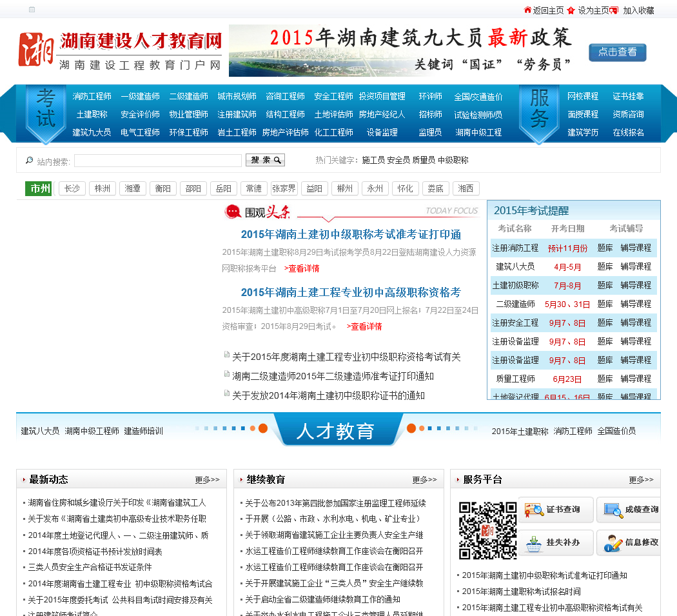Open 消防工程师 in the exam menu

(92, 96)
